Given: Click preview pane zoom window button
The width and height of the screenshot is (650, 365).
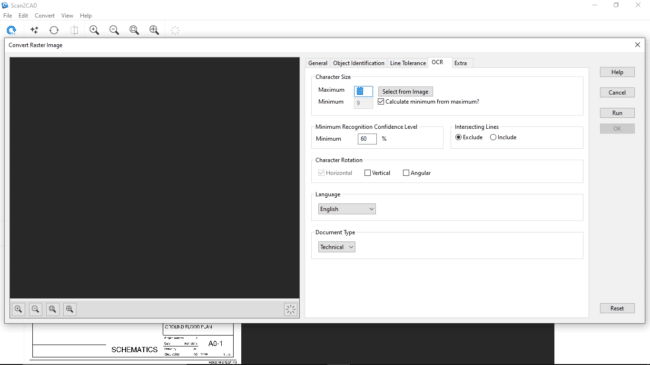Looking at the screenshot, I should point(52,309).
